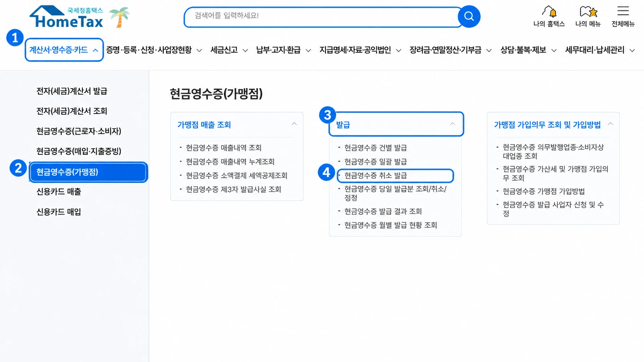Screen dimensions: 644x362
Task: Click 가맹점 가입의무 조회 및 가입방법 heading
Action: tap(547, 125)
